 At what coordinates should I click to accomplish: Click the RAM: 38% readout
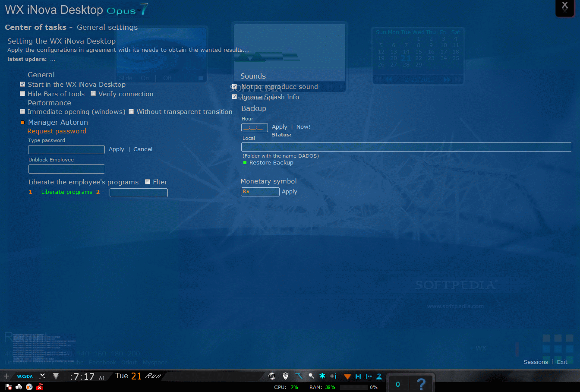tap(322, 387)
